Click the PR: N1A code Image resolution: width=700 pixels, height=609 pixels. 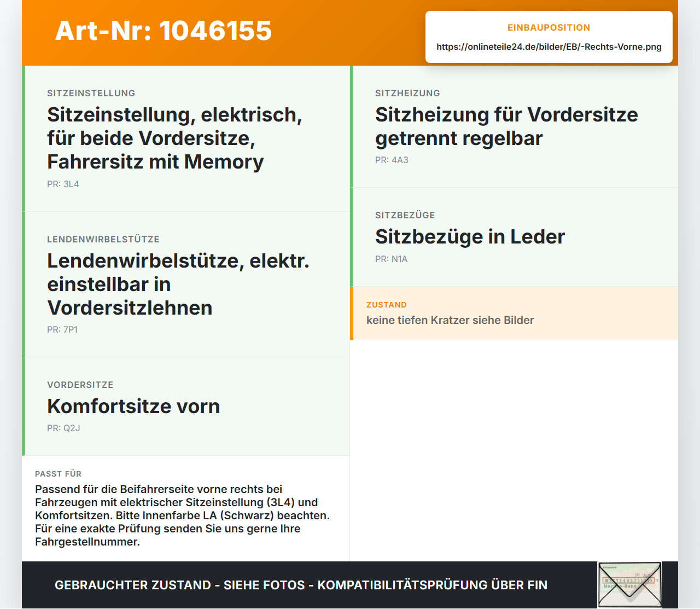coord(392,259)
